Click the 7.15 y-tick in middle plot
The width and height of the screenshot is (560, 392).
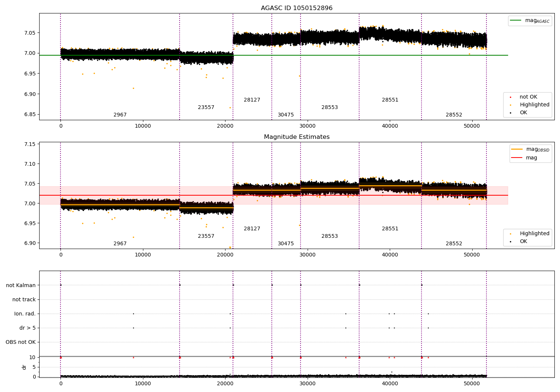click(29, 144)
